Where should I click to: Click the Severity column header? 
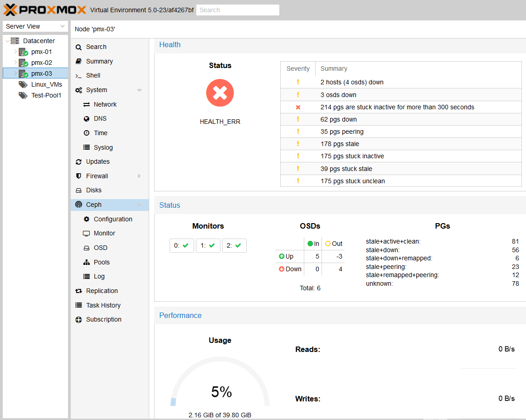pyautogui.click(x=298, y=68)
